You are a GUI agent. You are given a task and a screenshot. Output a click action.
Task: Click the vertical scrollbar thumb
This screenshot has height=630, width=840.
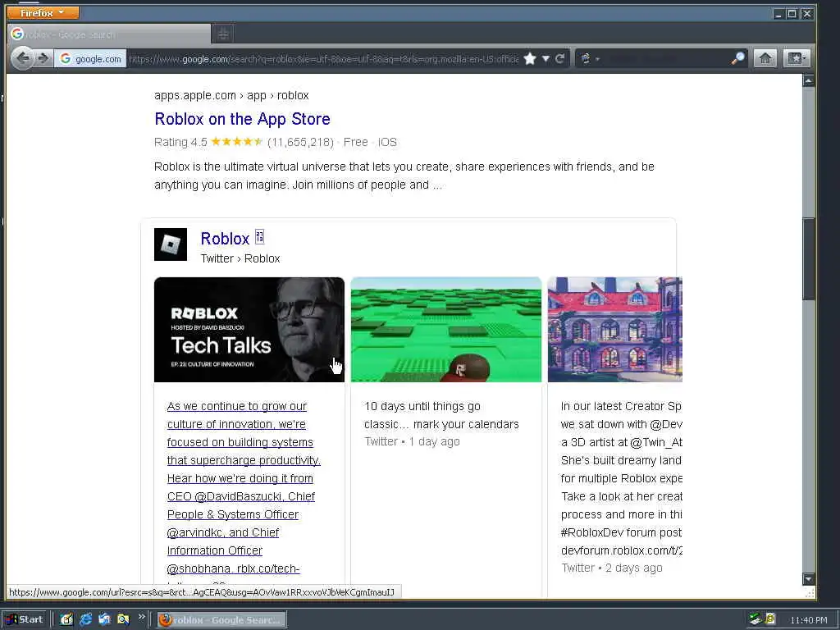pyautogui.click(x=808, y=258)
